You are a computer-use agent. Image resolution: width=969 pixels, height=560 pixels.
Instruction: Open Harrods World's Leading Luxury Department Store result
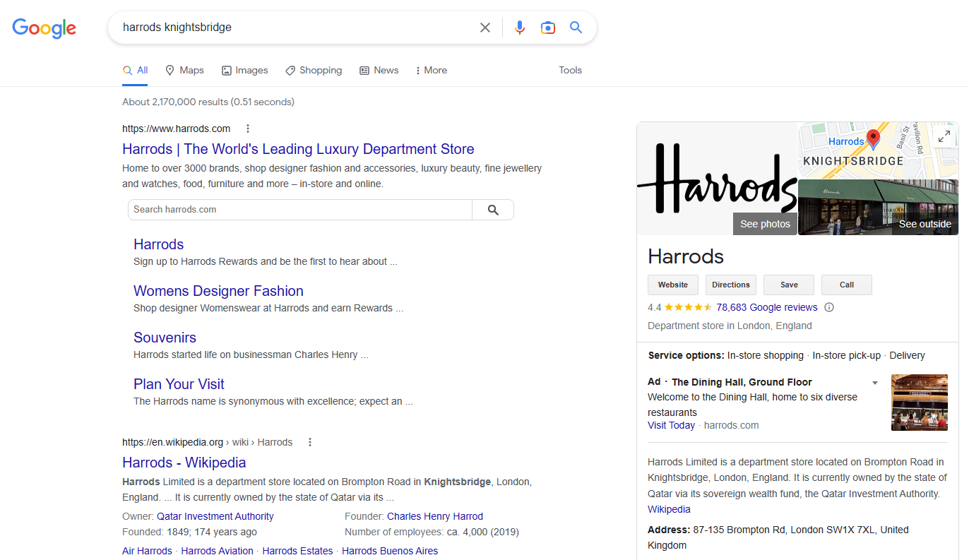(x=298, y=149)
